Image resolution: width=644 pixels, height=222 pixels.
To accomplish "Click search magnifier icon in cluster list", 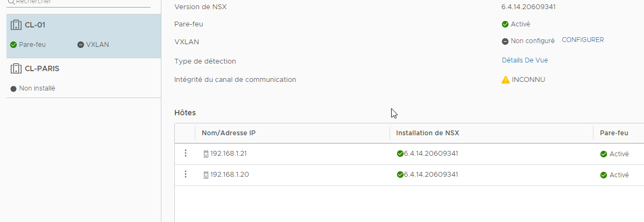I will (x=11, y=2).
